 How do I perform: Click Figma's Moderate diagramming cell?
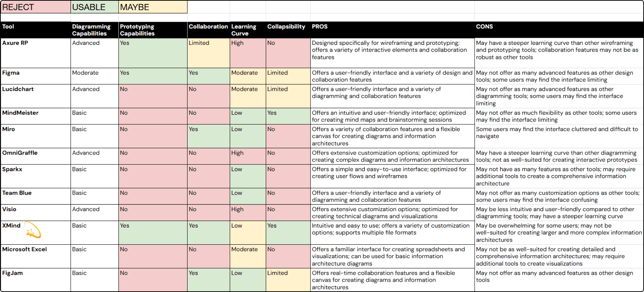(x=94, y=76)
